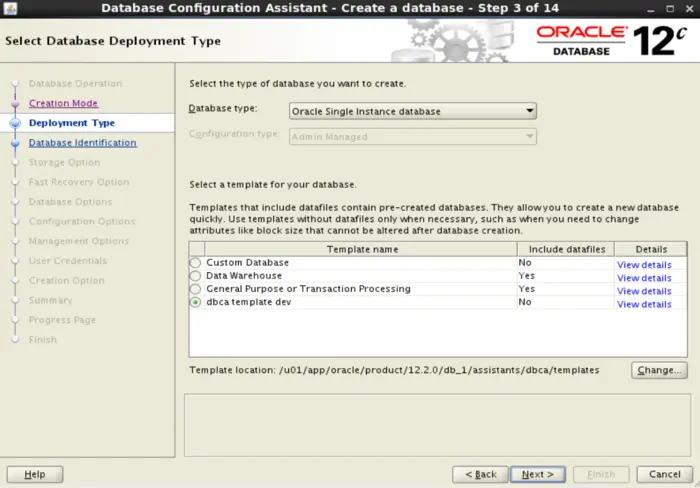This screenshot has width=700, height=488.
Task: Maximize the Database Configuration Assistant window
Action: 670,8
